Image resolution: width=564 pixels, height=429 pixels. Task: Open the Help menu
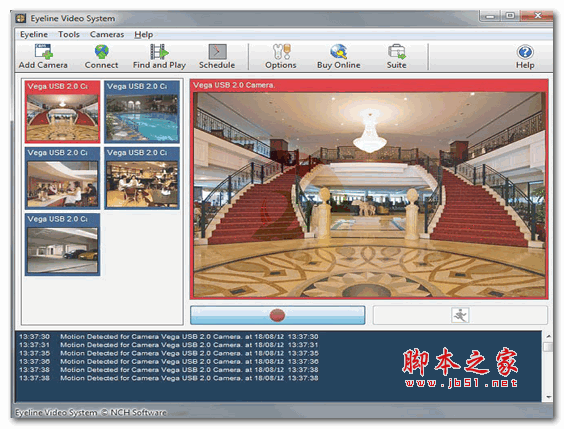pyautogui.click(x=144, y=35)
